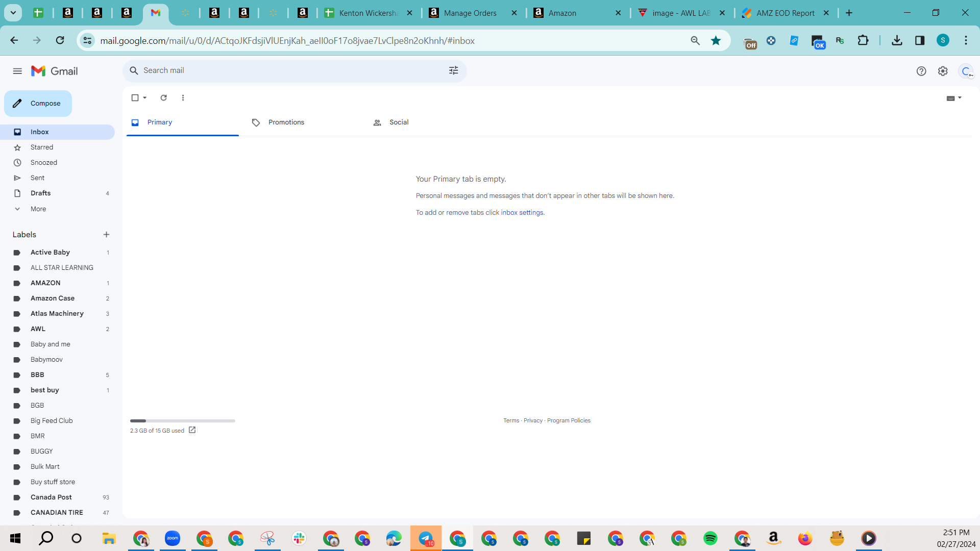This screenshot has height=551, width=980.
Task: Refresh the inbox
Action: (x=163, y=97)
